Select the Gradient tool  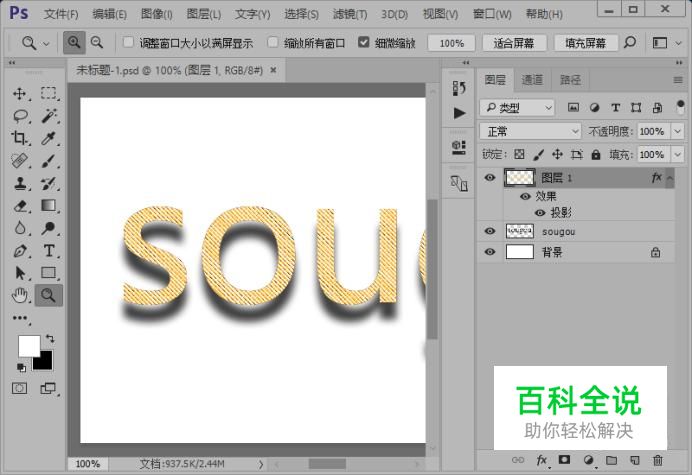tap(48, 206)
